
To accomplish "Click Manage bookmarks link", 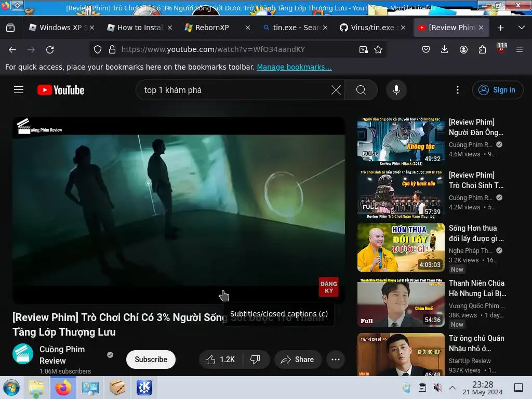I will coord(294,67).
